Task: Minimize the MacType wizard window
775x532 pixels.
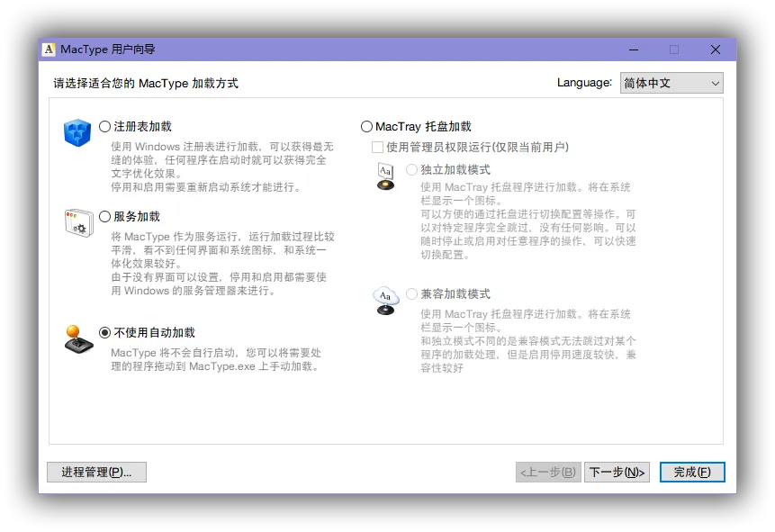Action: (634, 50)
